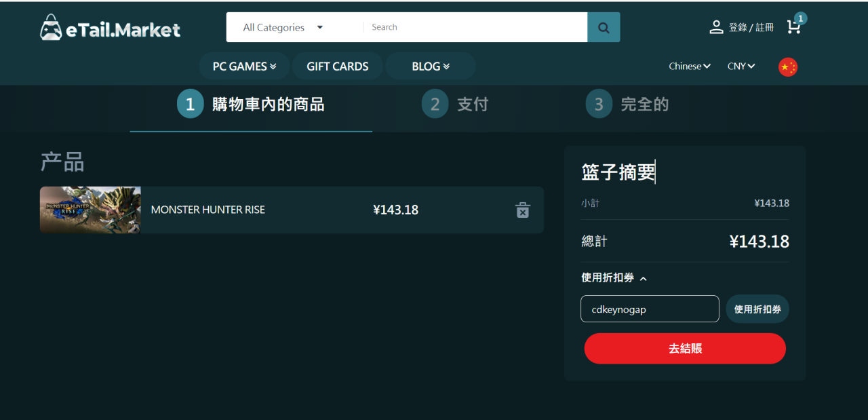Open the shopping cart icon
Image resolution: width=868 pixels, height=420 pixels.
(x=793, y=27)
